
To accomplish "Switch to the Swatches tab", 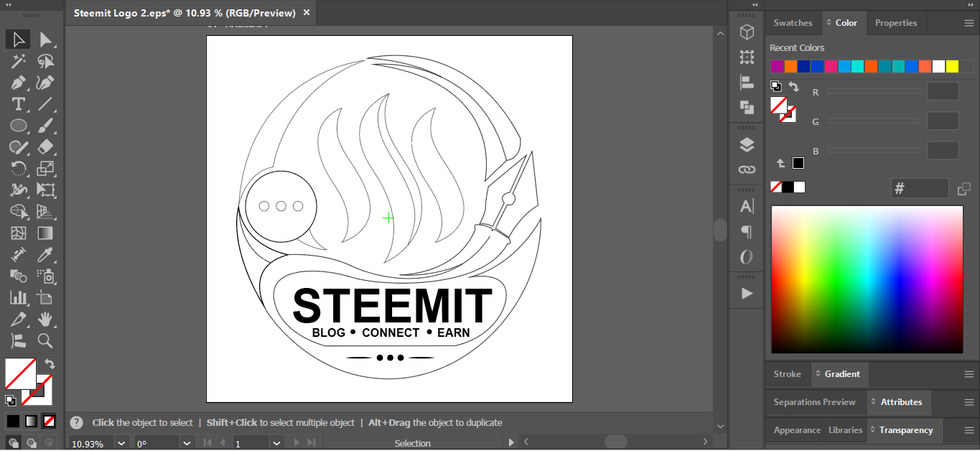I will point(793,23).
